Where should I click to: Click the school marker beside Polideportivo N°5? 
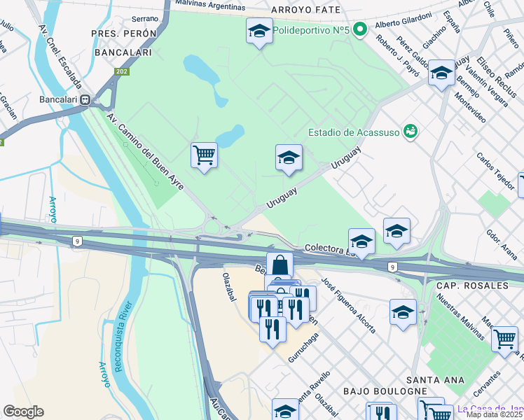click(x=259, y=31)
